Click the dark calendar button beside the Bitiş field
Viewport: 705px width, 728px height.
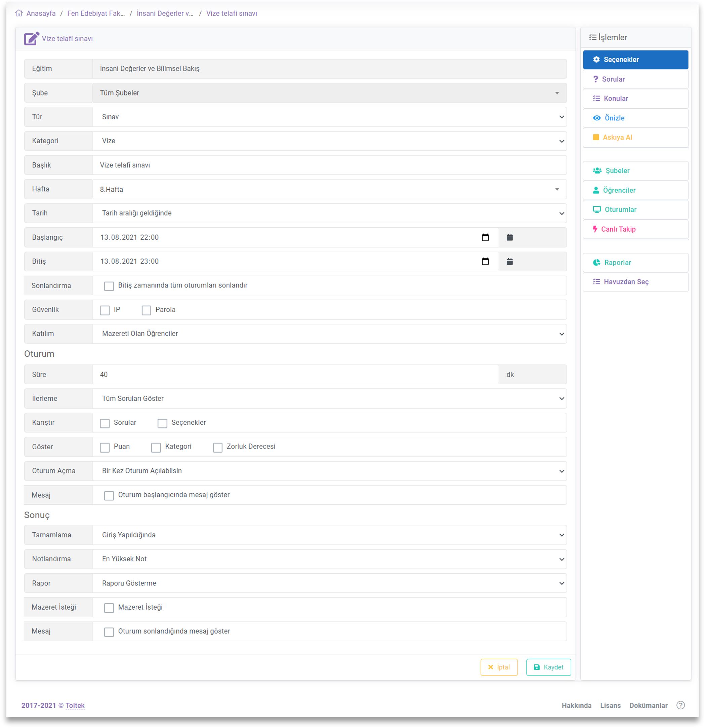point(509,262)
